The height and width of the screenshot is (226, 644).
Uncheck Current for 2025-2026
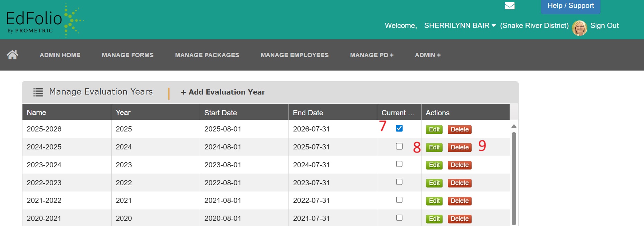coord(399,128)
